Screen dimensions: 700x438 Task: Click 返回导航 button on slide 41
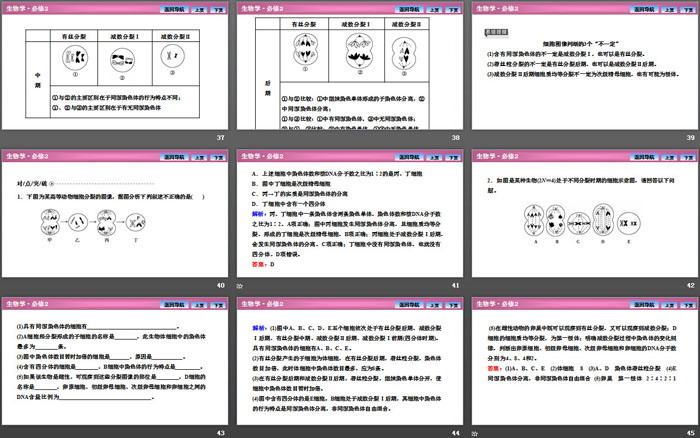(409, 157)
